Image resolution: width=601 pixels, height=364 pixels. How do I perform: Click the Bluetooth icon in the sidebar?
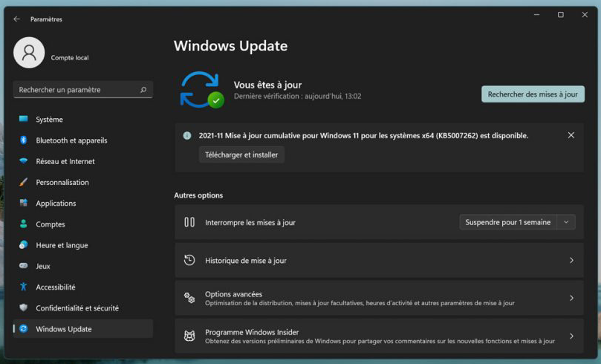pos(23,140)
